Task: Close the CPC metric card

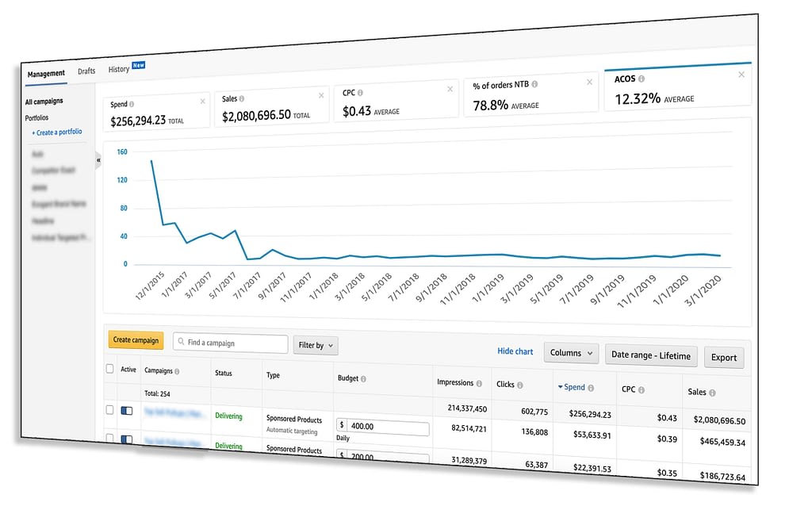Action: (x=450, y=89)
